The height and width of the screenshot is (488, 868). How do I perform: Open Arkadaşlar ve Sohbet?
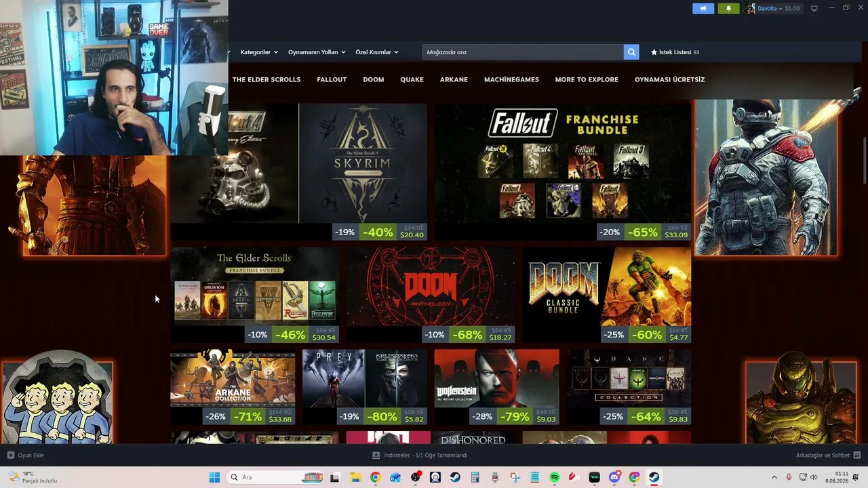point(823,455)
